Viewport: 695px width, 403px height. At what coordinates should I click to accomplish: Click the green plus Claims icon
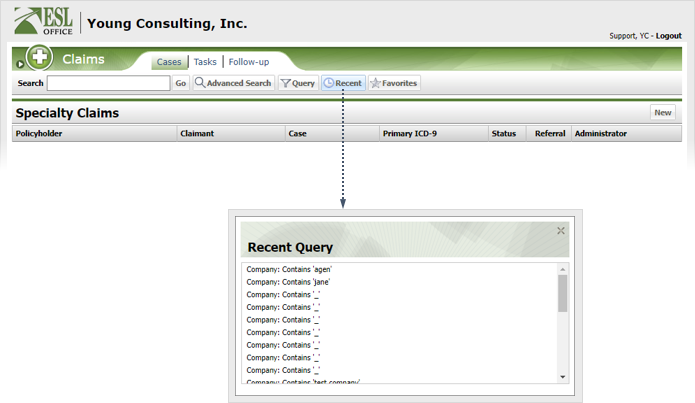point(39,59)
